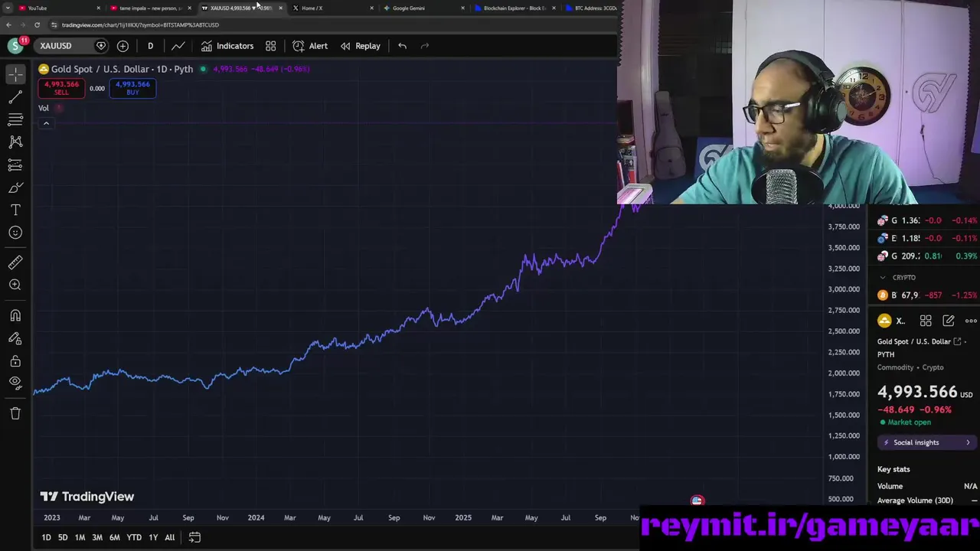Select the 6M date range
This screenshot has width=980, height=551.
pos(115,537)
